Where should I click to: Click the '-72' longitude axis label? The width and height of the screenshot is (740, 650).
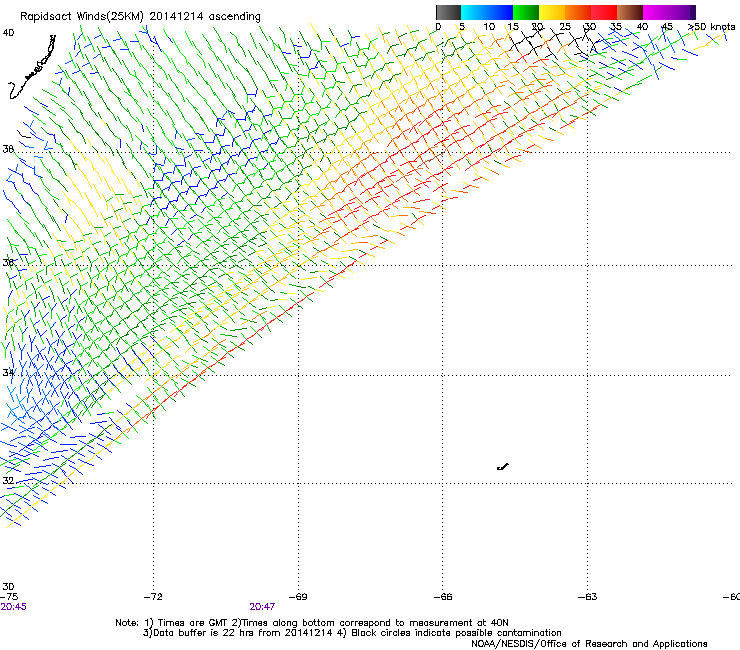pyautogui.click(x=153, y=597)
